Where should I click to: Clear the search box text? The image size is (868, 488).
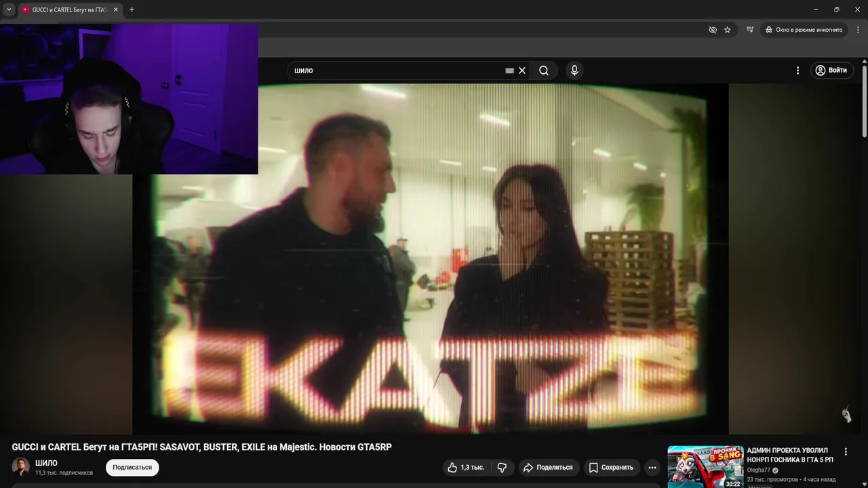coord(522,70)
